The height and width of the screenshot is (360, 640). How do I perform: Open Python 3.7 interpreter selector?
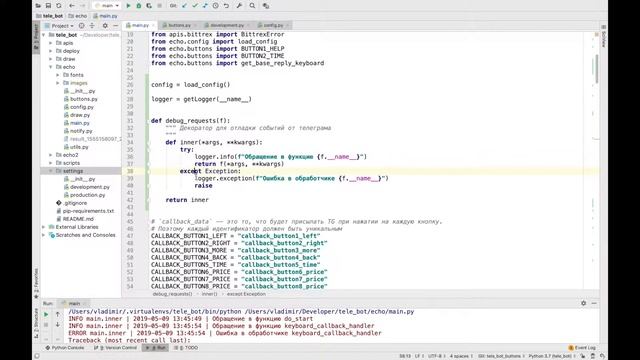tap(551, 356)
